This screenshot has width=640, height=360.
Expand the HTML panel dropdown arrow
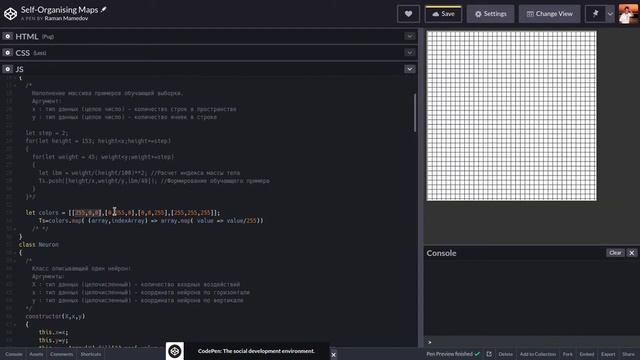coord(409,36)
